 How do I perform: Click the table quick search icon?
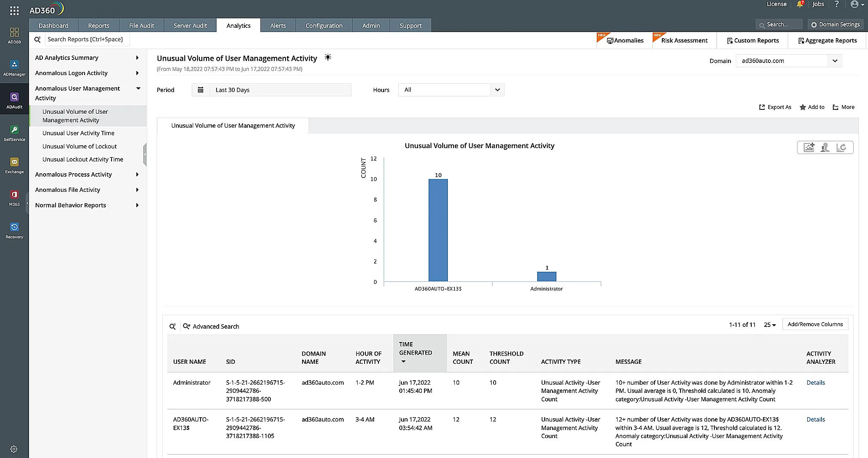pos(172,326)
